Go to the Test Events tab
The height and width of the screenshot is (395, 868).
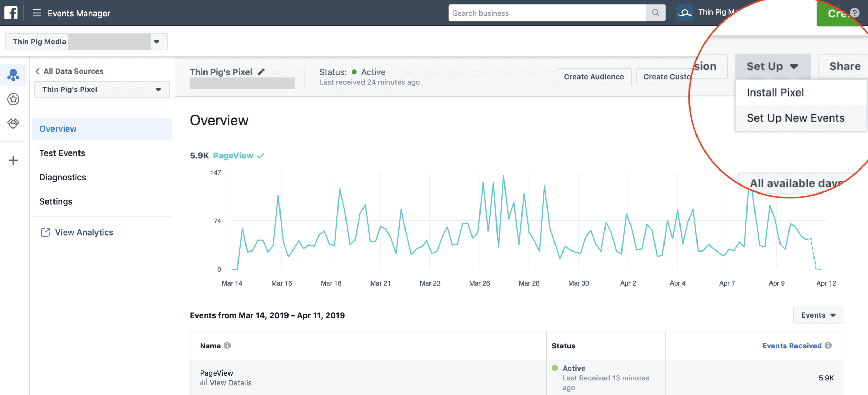point(62,153)
